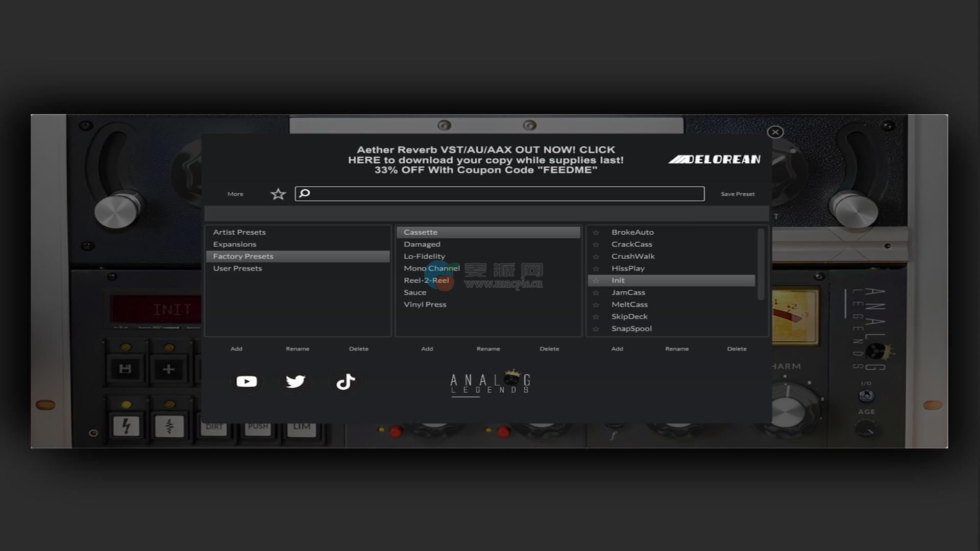Click the preset list scrollbar
The image size is (980, 551).
pos(761,264)
